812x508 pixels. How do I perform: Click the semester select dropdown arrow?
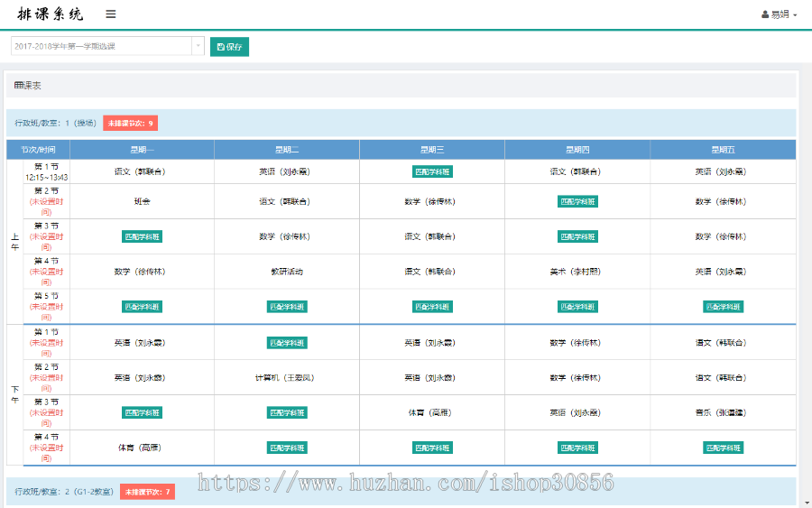click(x=198, y=46)
